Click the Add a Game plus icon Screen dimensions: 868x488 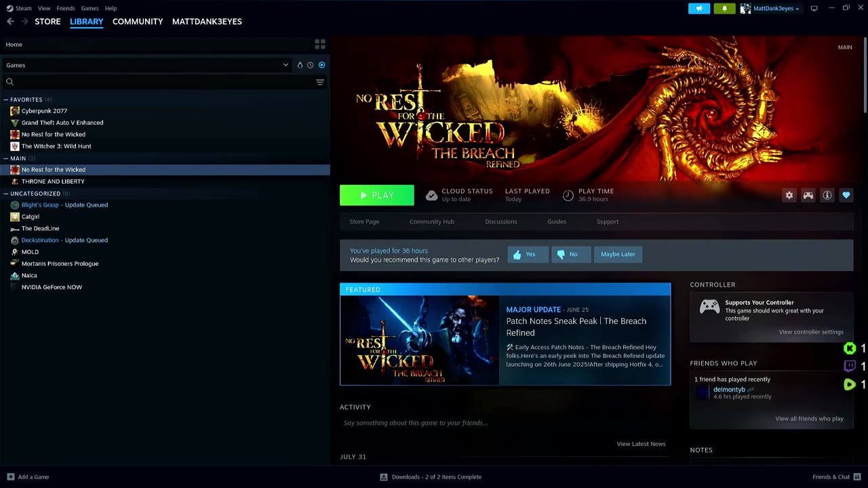pos(10,476)
